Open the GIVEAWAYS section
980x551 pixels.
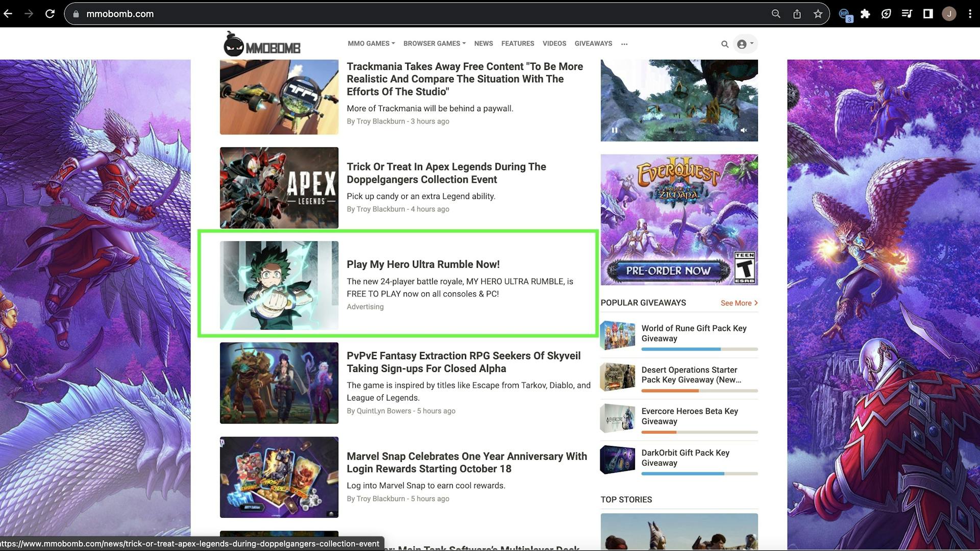click(x=593, y=44)
